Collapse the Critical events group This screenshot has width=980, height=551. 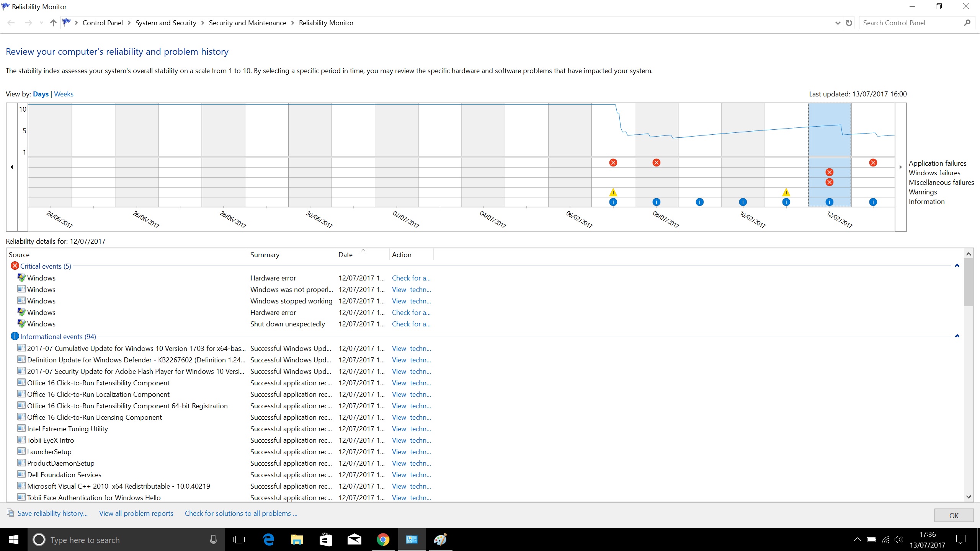957,266
